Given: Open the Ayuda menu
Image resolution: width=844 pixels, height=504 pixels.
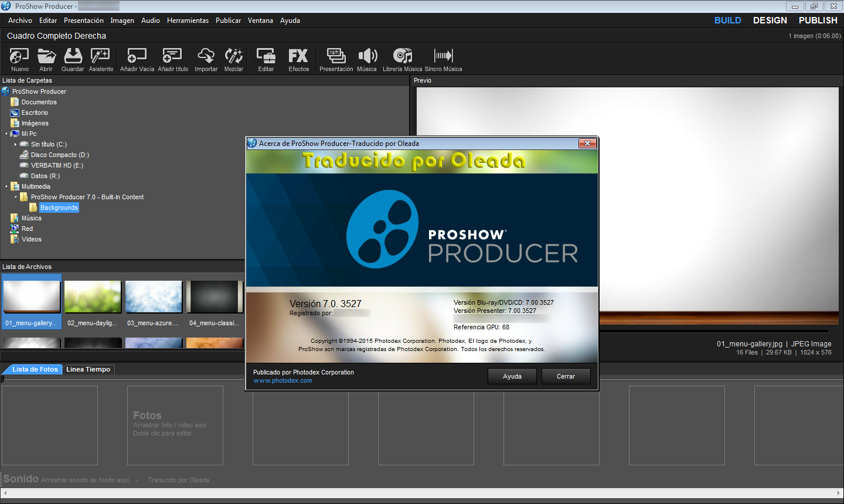Looking at the screenshot, I should [x=290, y=21].
